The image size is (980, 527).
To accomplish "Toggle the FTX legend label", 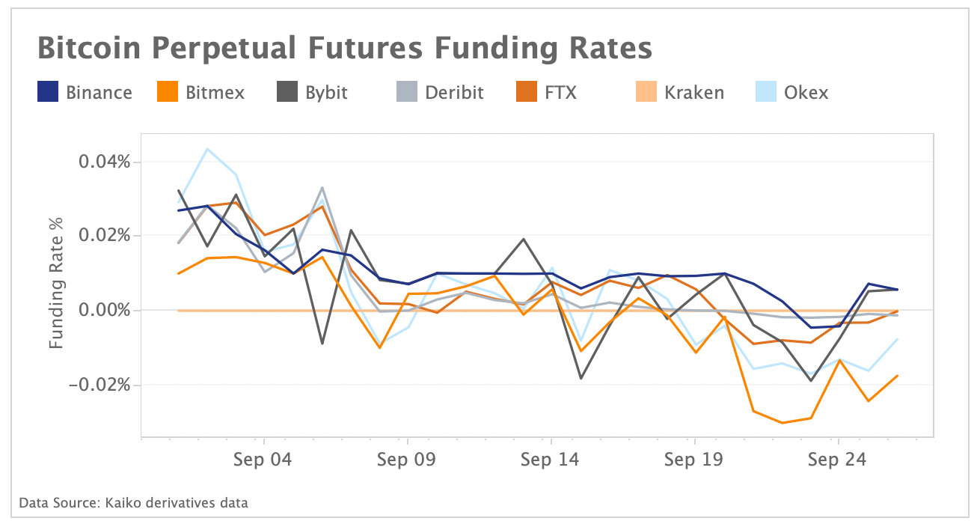I will click(x=560, y=93).
